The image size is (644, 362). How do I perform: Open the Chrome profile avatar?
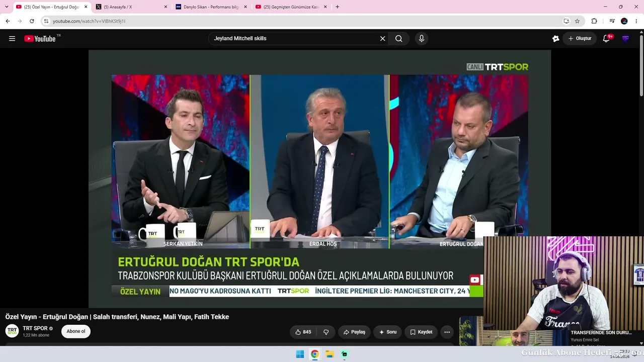coord(624,21)
